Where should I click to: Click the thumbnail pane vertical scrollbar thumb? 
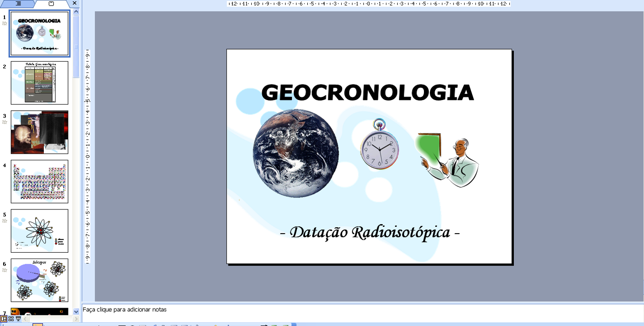click(76, 46)
